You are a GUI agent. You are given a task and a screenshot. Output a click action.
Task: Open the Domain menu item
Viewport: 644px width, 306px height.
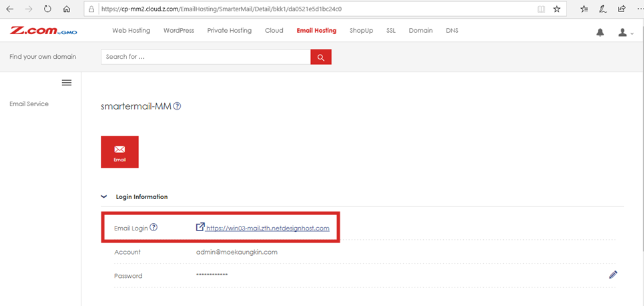pos(420,31)
